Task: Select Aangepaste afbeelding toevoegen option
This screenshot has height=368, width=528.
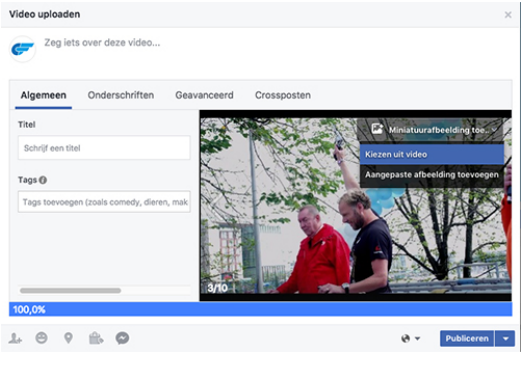Action: click(432, 175)
